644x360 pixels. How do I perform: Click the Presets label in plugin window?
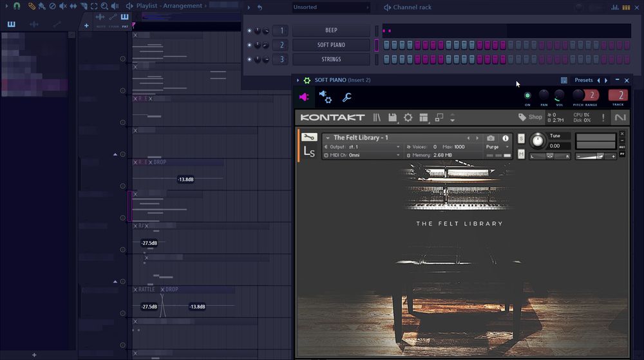pyautogui.click(x=583, y=80)
